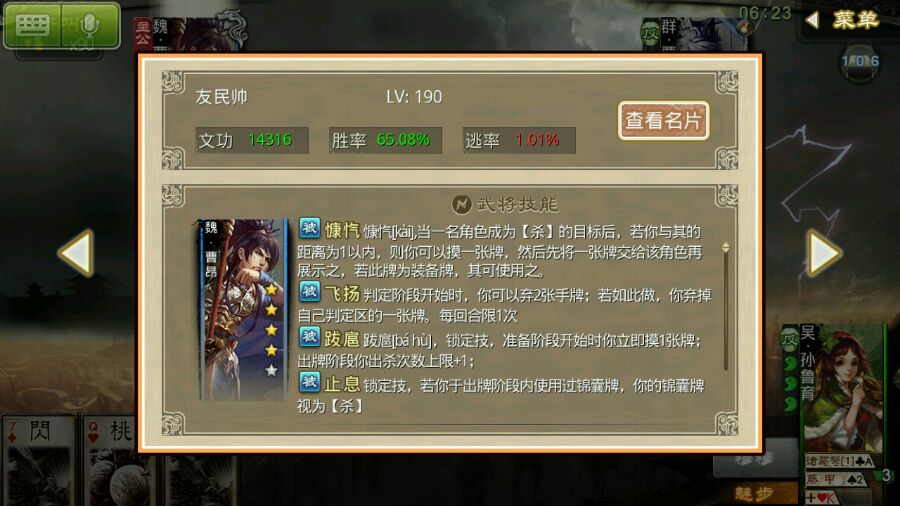Tap the microphone voice chat icon

(x=90, y=26)
